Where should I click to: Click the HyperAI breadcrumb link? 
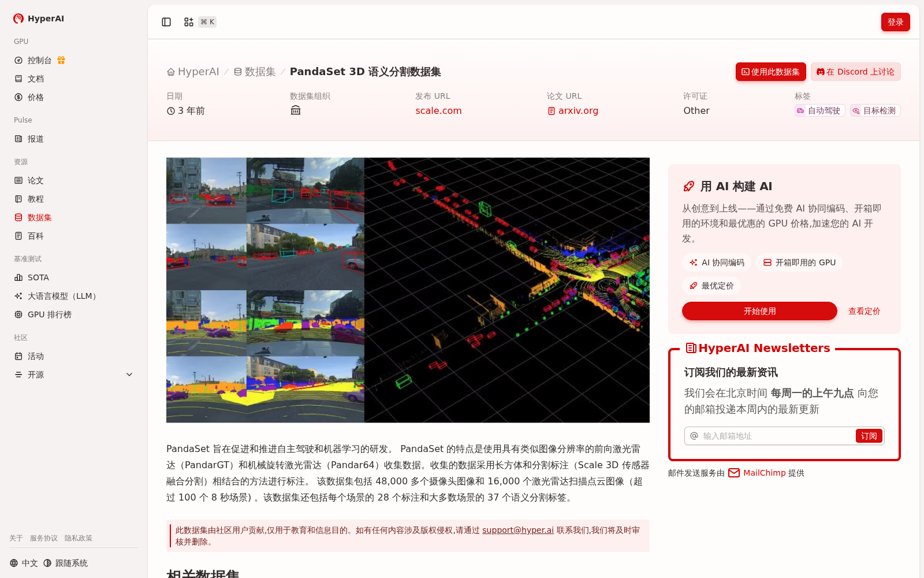(193, 72)
